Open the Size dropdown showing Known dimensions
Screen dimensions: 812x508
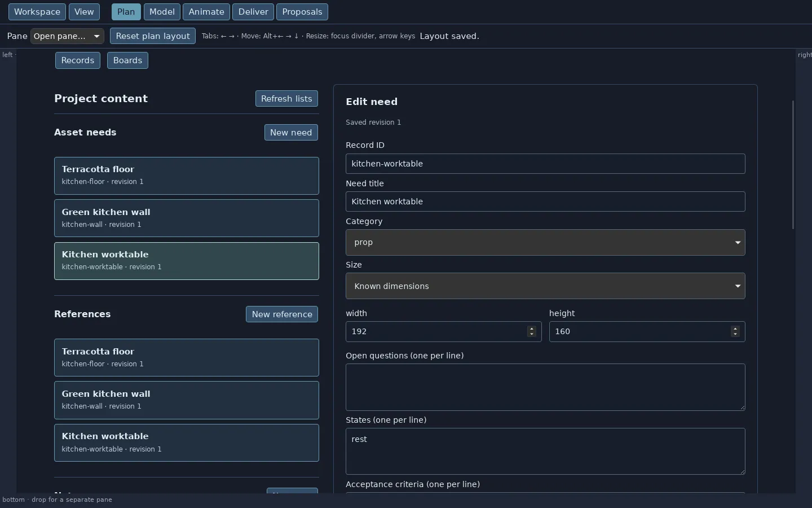pos(545,286)
